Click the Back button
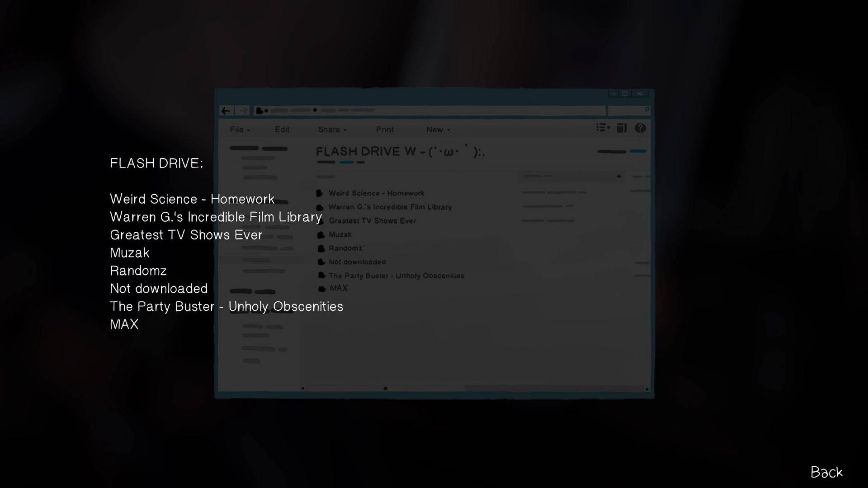The width and height of the screenshot is (868, 488). click(x=826, y=472)
